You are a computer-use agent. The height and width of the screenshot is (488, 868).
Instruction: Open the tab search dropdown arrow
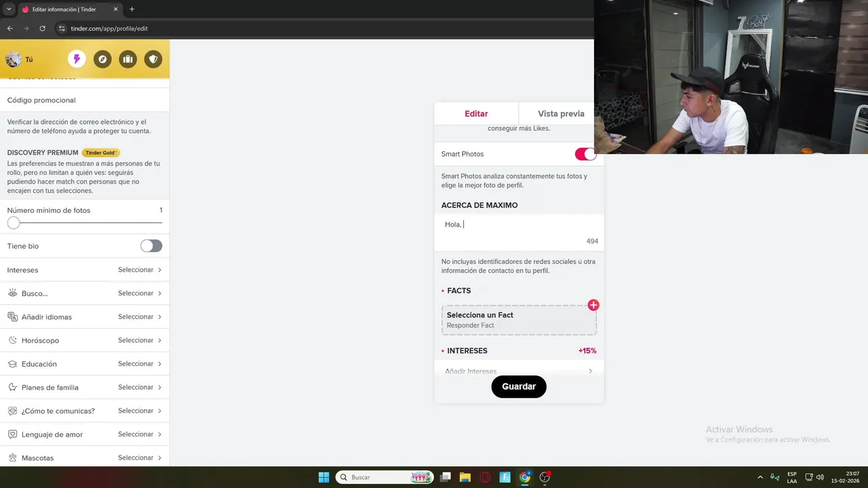point(9,9)
